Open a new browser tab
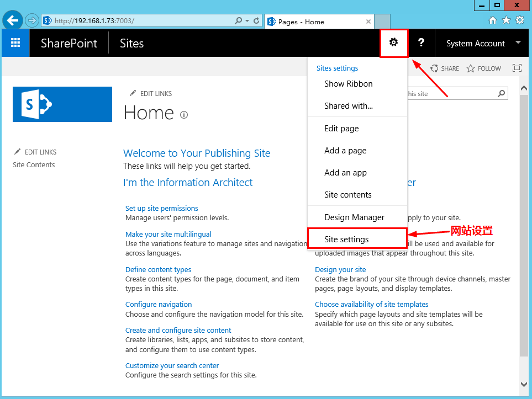The image size is (532, 399). [x=382, y=22]
